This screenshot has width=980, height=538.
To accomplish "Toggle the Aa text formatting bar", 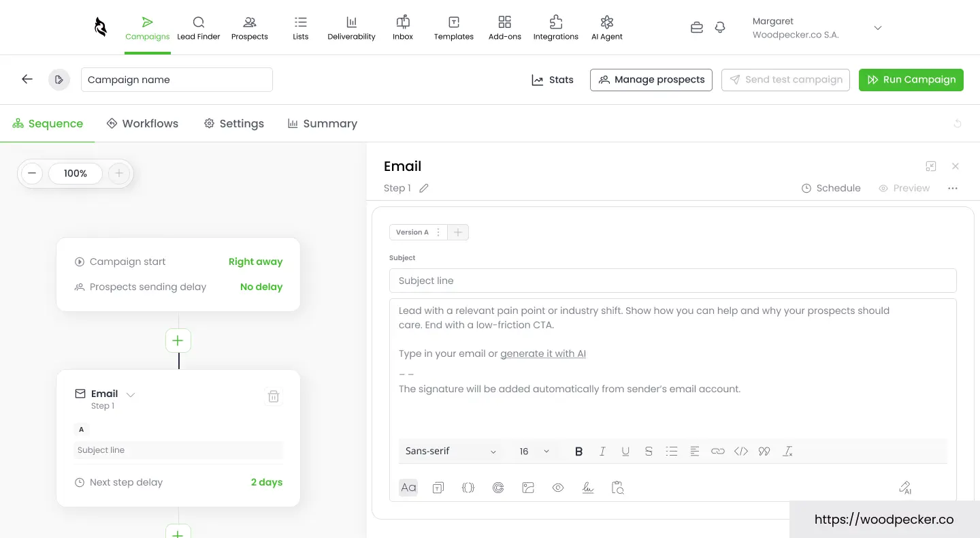I will [x=408, y=488].
